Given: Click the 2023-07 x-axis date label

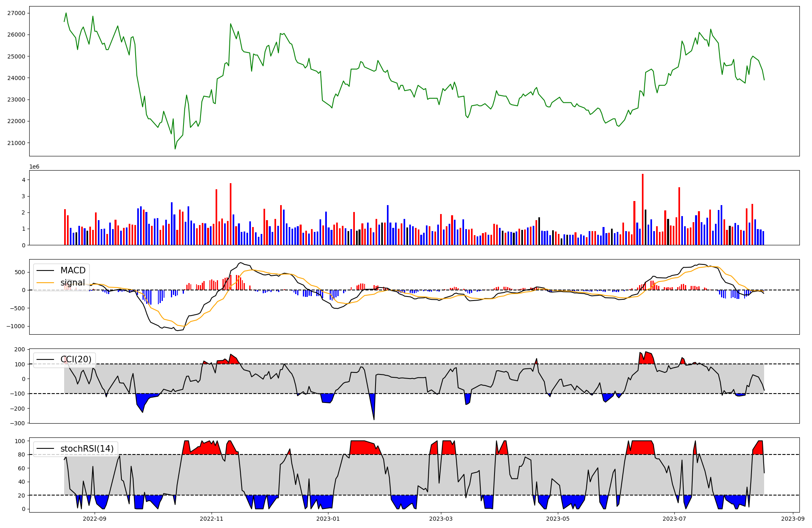Looking at the screenshot, I should 674,519.
